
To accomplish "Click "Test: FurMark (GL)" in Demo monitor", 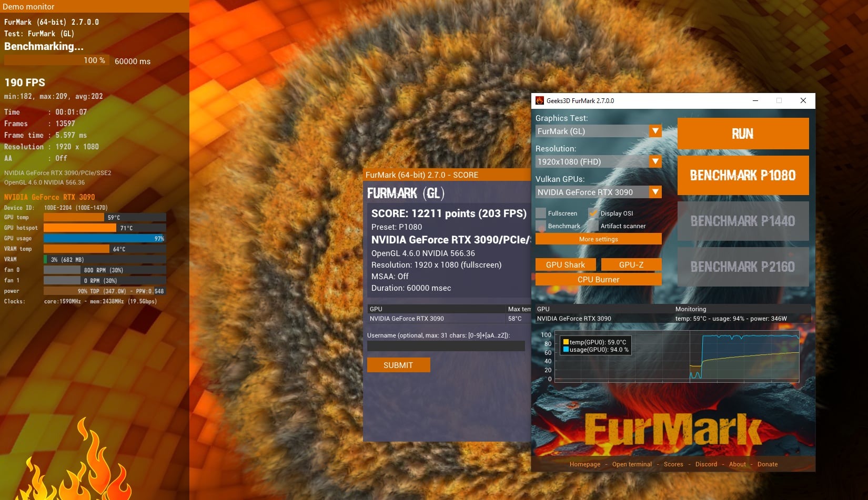I will pos(39,34).
